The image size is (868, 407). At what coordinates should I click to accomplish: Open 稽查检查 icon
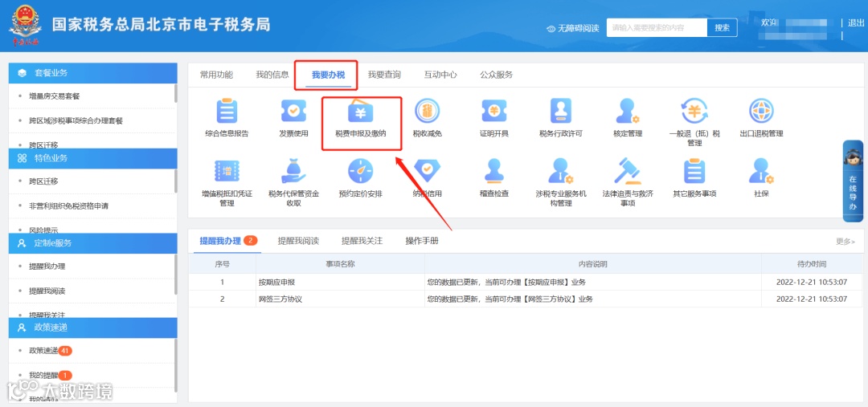[493, 171]
